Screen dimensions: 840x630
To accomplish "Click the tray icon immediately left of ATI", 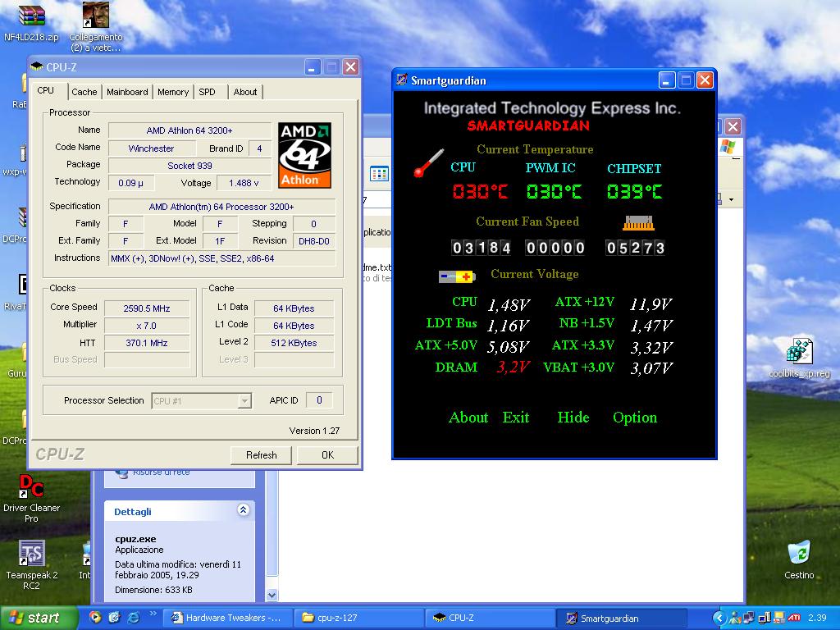I will (779, 618).
